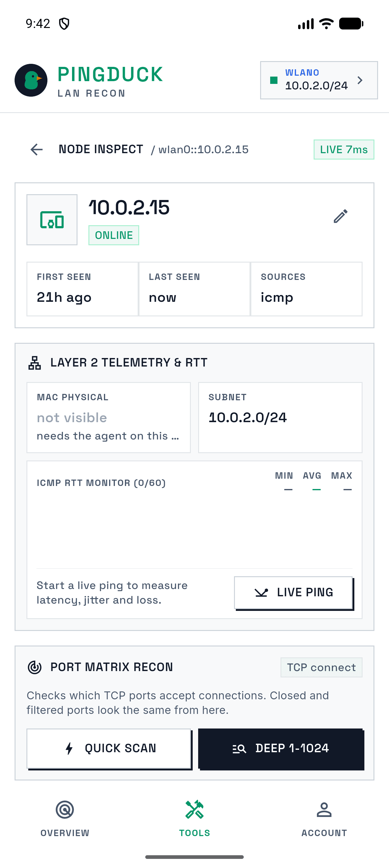Viewport: 389px width, 868px height.
Task: Open the Overview tab
Action: click(65, 819)
